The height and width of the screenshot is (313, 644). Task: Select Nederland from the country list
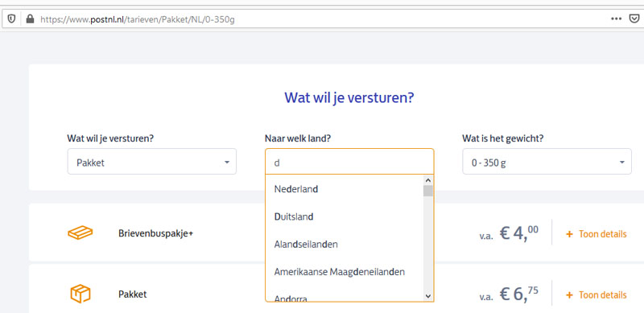(x=345, y=189)
